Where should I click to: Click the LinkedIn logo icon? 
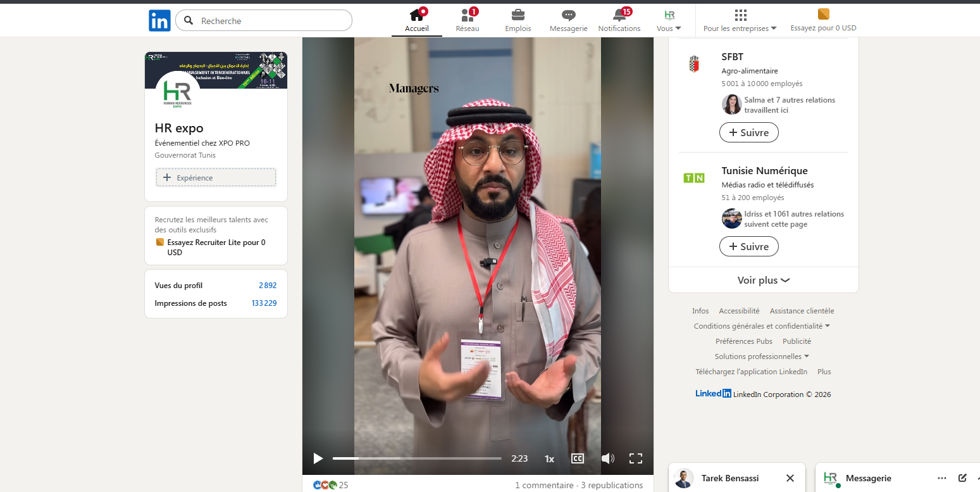pos(159,21)
